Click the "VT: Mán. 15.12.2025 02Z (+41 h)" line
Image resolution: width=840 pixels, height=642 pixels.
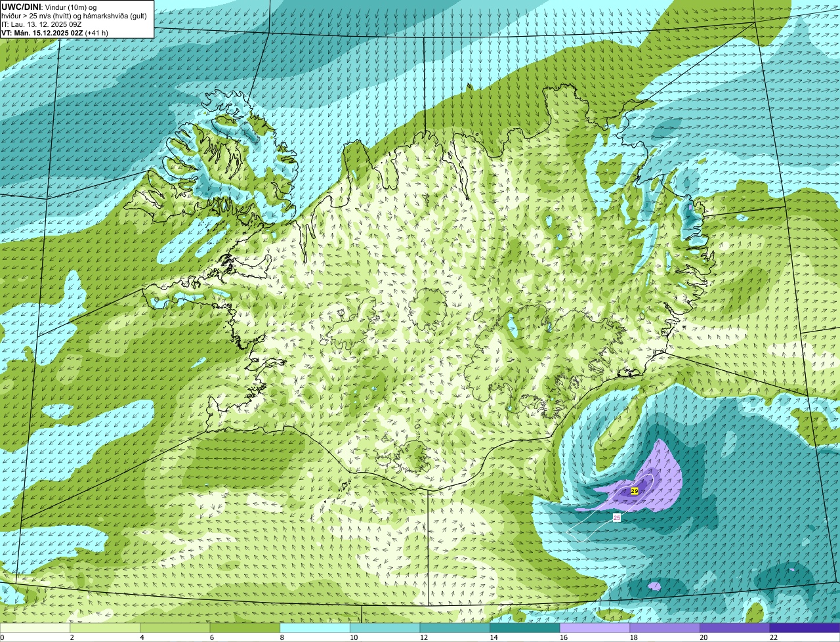coord(55,33)
